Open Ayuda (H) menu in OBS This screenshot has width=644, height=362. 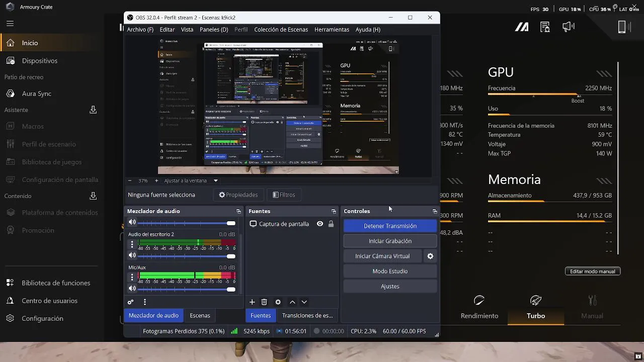point(368,30)
